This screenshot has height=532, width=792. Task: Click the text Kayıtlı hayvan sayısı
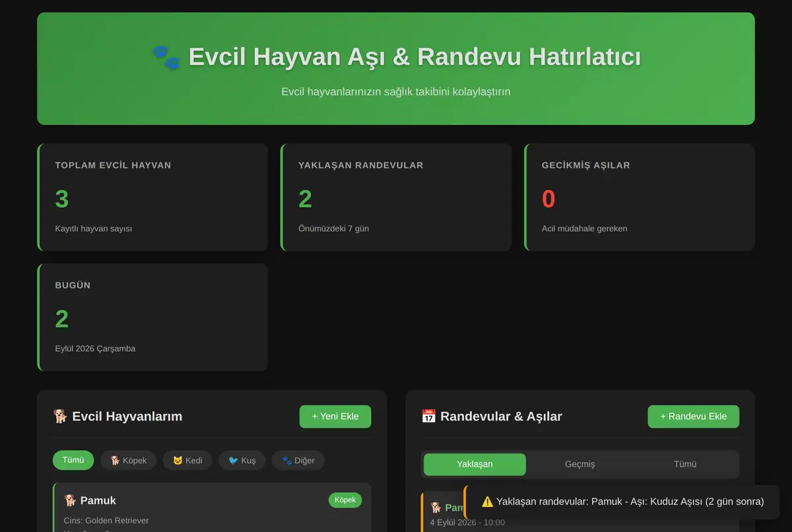pyautogui.click(x=94, y=228)
